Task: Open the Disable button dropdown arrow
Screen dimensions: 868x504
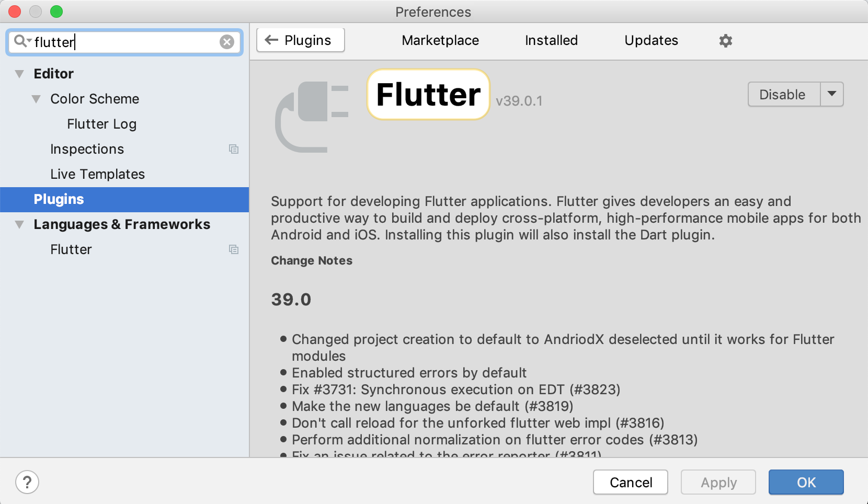Action: click(832, 95)
